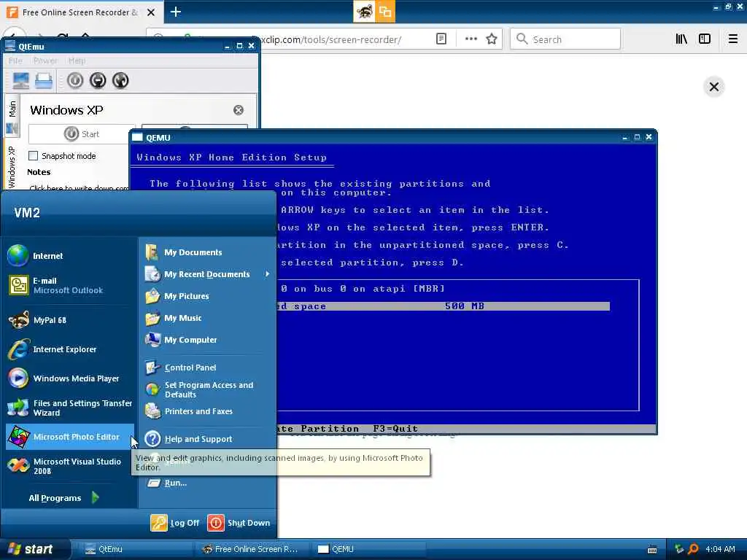Open Set Program Access and Defaults

[208, 389]
